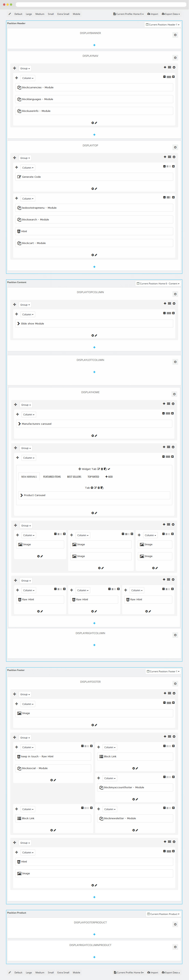Click Import in the bottom toolbar
Image resolution: width=189 pixels, height=980 pixels.
click(x=153, y=972)
